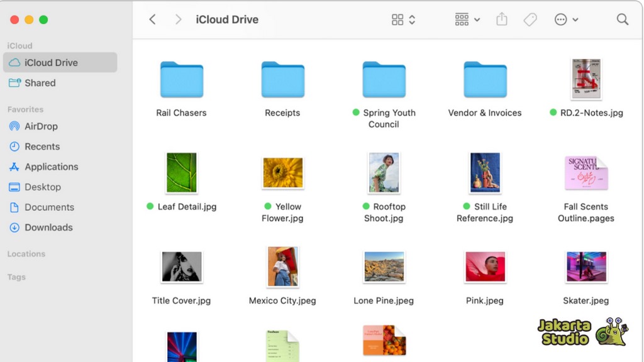The image size is (644, 362).
Task: Expand the More actions dropdown chevron
Action: (575, 19)
